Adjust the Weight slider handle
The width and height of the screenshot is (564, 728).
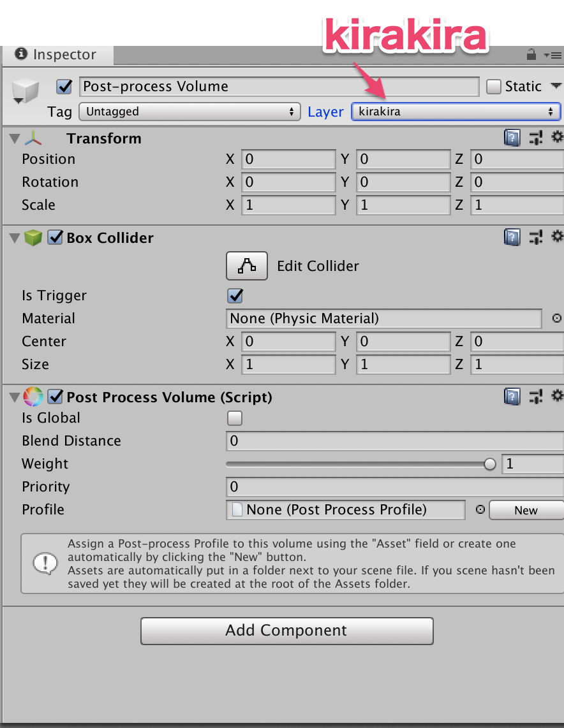[489, 464]
